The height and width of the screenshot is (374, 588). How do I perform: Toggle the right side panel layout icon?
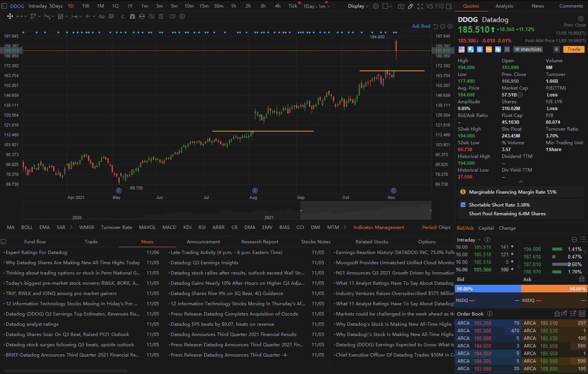449,6
